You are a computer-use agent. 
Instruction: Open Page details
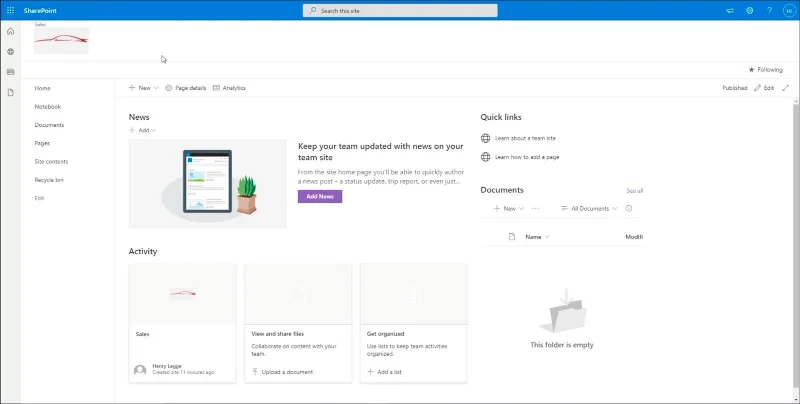pos(186,88)
